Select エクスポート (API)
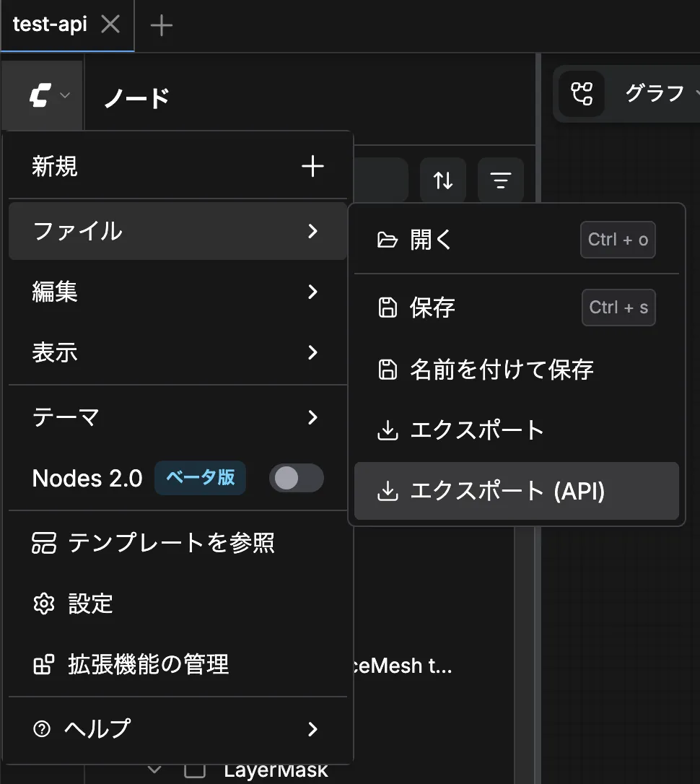The height and width of the screenshot is (784, 700). pos(517,491)
